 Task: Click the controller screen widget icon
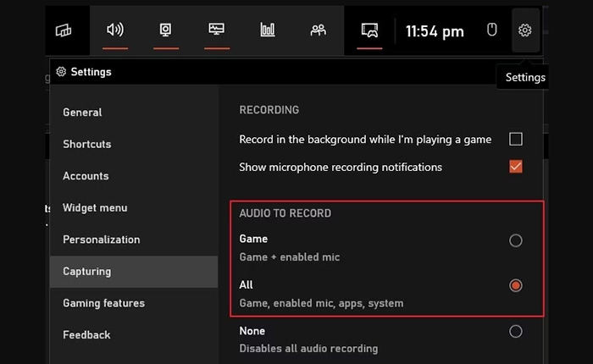click(369, 30)
